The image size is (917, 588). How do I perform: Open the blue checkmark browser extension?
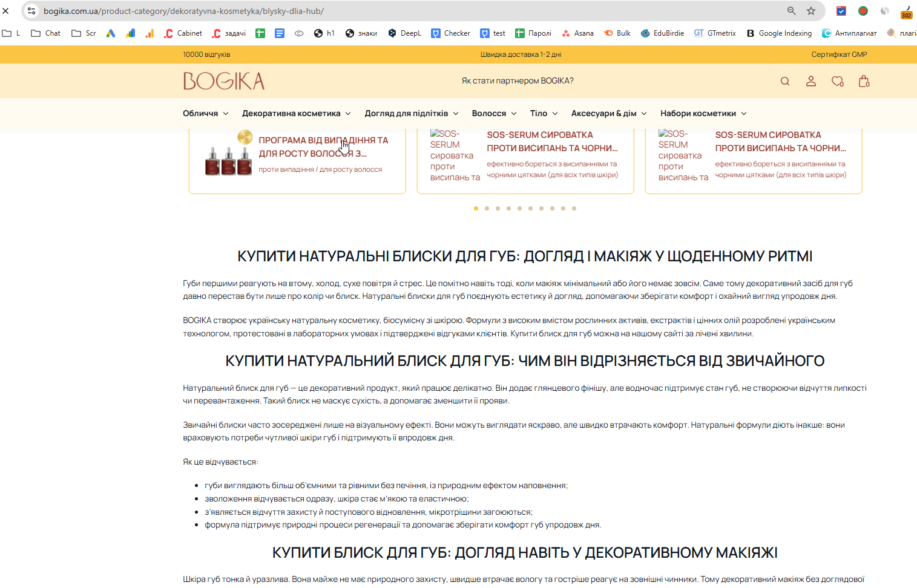pyautogui.click(x=841, y=11)
